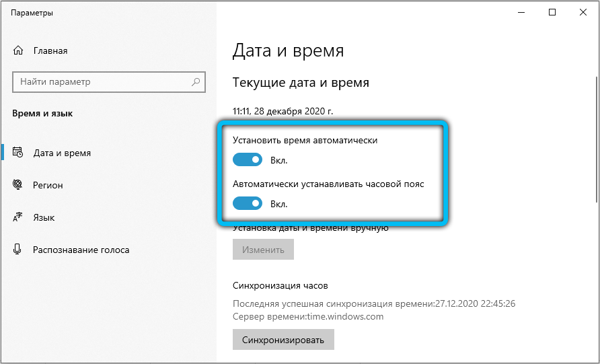Image resolution: width=600 pixels, height=364 pixels.
Task: Minimize the Параметры window
Action: pos(521,12)
